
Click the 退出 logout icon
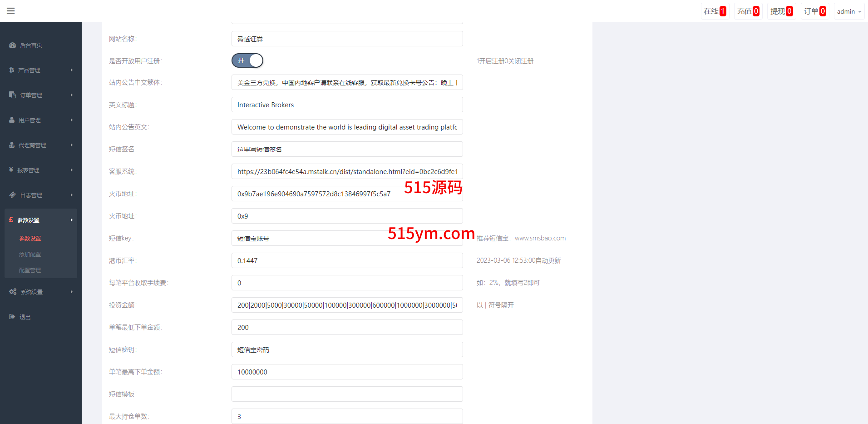pyautogui.click(x=12, y=317)
